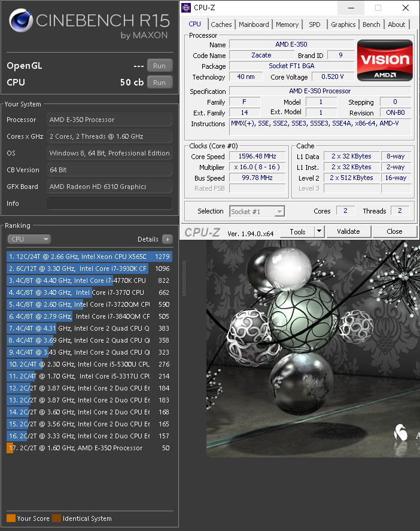Expand the Tools dropdown arrow in CPU-Z

click(x=319, y=231)
